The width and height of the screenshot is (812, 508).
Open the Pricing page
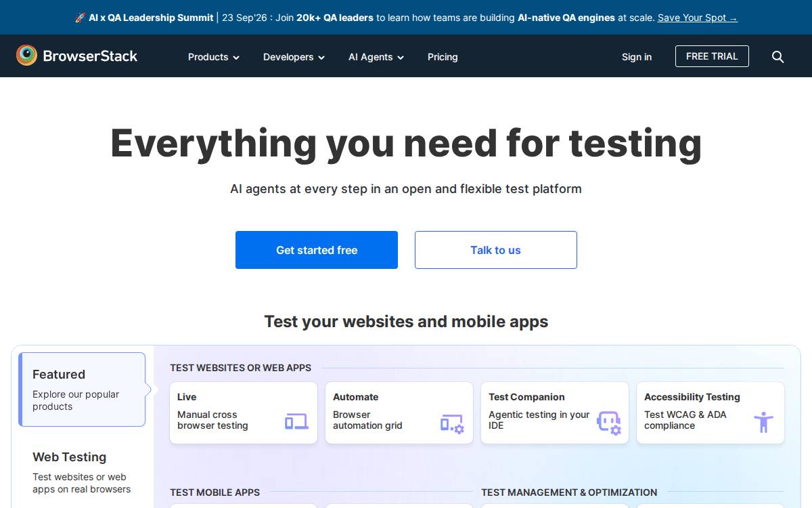(x=443, y=57)
